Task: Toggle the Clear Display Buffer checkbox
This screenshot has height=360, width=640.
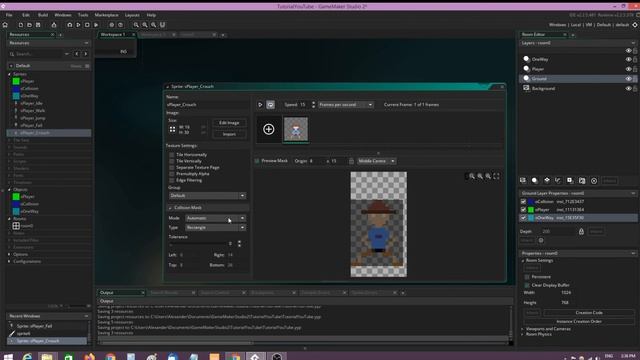Action: [527, 285]
